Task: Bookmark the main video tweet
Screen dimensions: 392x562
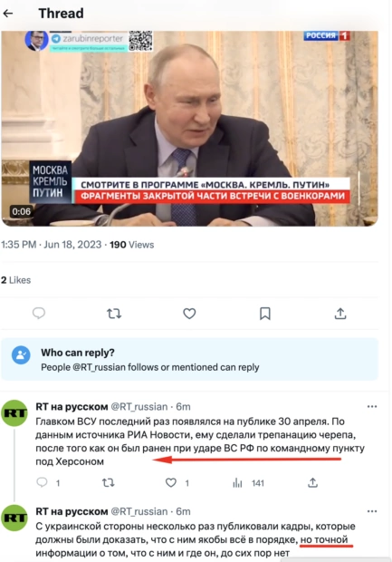Action: (265, 314)
